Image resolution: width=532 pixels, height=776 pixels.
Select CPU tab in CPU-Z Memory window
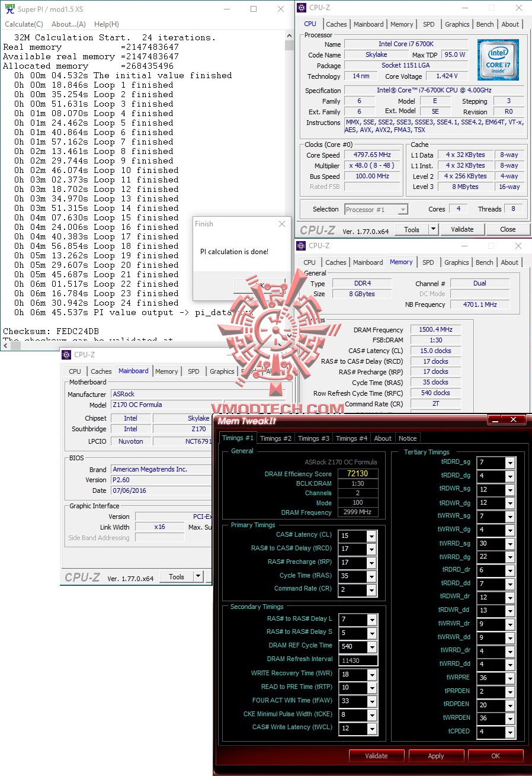(309, 262)
